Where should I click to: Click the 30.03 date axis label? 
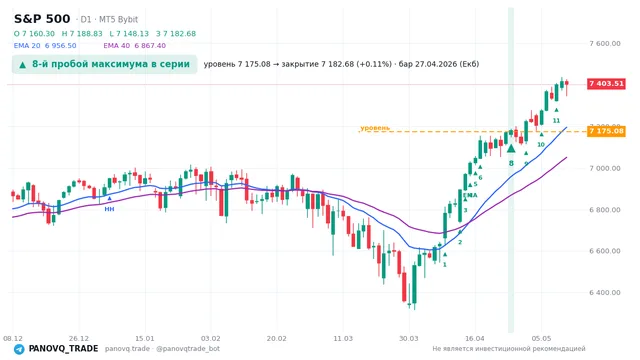(x=409, y=338)
